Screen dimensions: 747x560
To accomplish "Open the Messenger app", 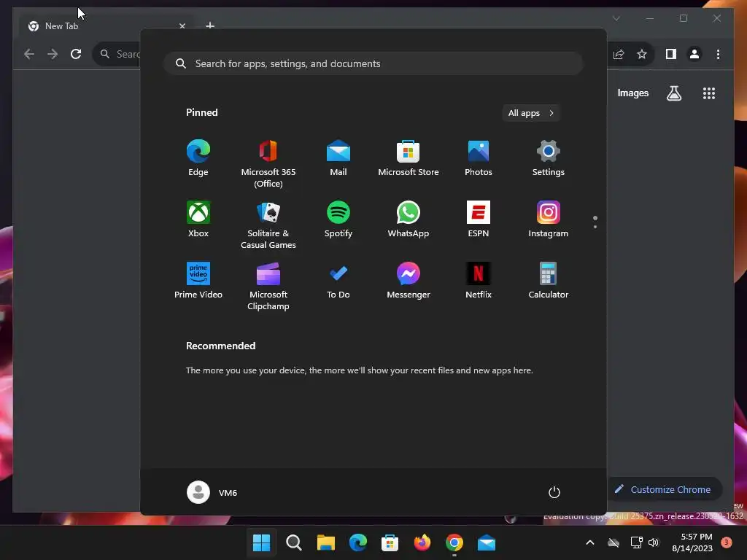I will (x=409, y=281).
